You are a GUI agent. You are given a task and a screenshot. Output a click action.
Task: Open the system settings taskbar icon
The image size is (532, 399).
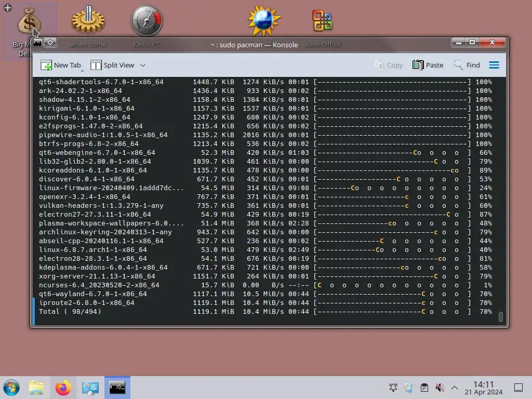click(90, 388)
